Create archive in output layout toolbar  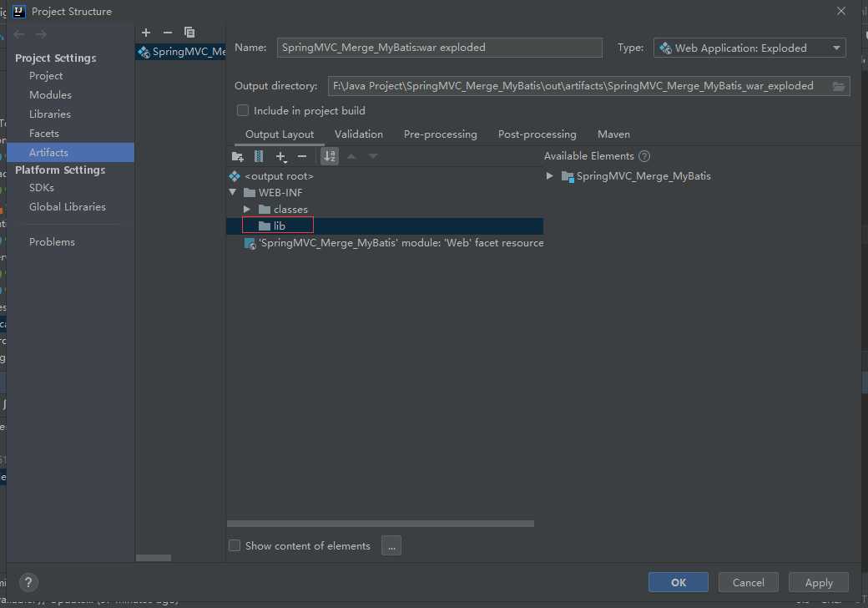[259, 157]
